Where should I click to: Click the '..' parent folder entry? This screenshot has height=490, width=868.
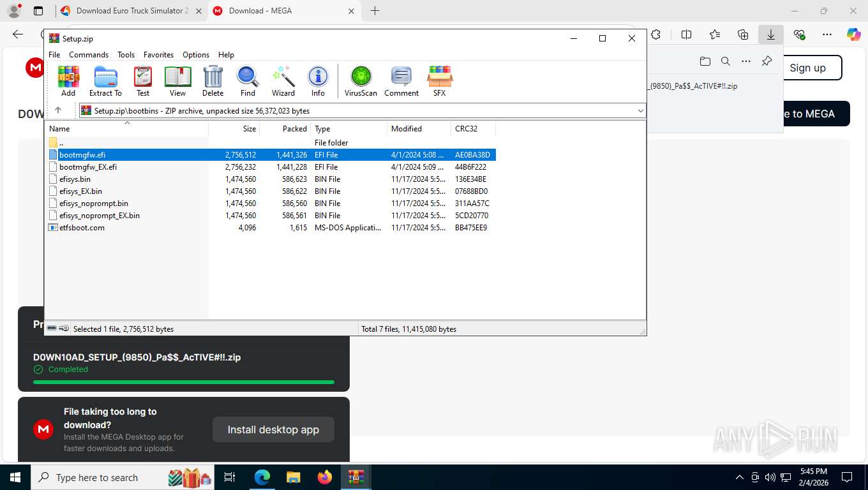click(61, 143)
